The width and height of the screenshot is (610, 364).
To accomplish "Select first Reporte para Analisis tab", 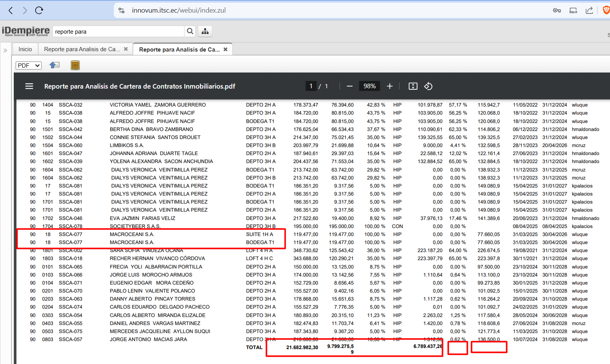I will click(82, 49).
